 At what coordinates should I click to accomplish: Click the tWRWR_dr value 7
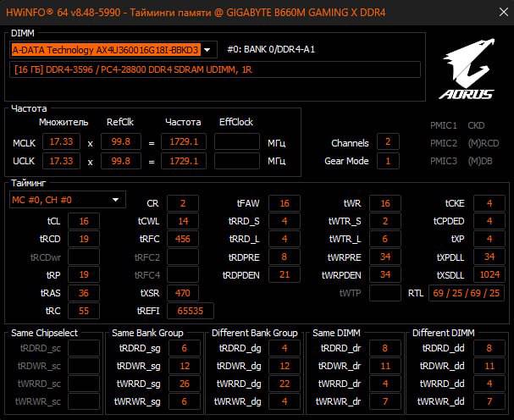[385, 401]
